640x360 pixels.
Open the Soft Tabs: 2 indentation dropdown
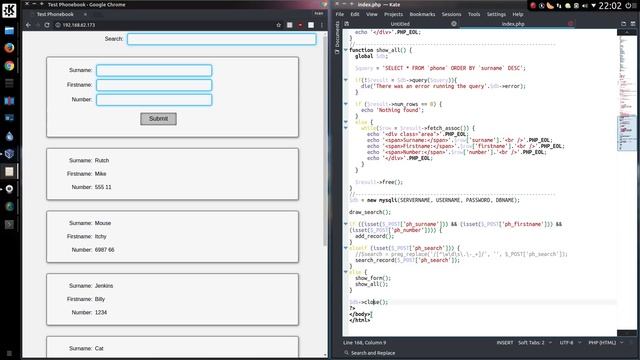[535, 342]
